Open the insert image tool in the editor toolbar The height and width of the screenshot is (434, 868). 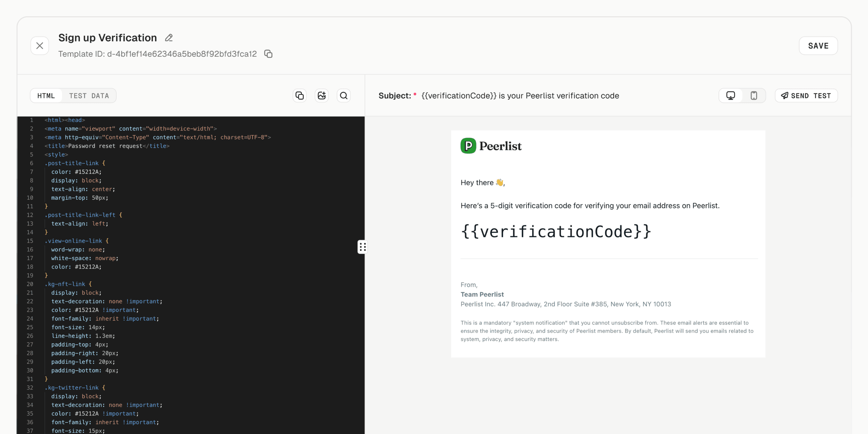(x=321, y=95)
